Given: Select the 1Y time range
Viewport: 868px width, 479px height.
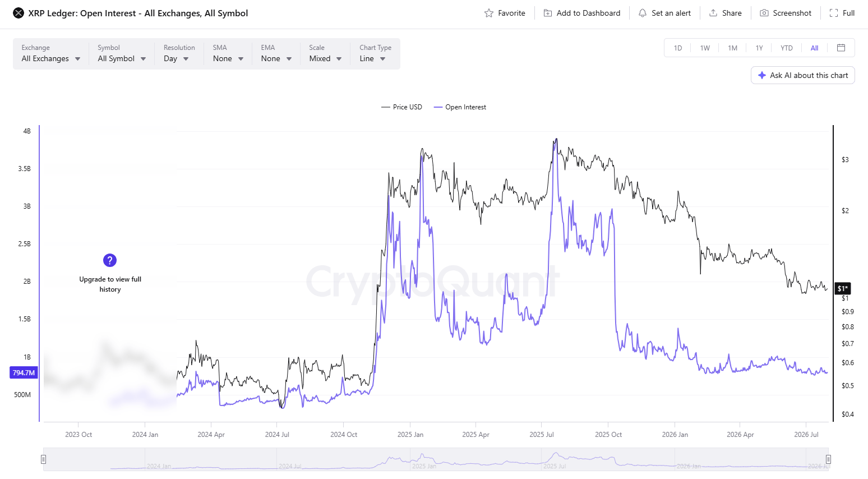Looking at the screenshot, I should coord(759,48).
